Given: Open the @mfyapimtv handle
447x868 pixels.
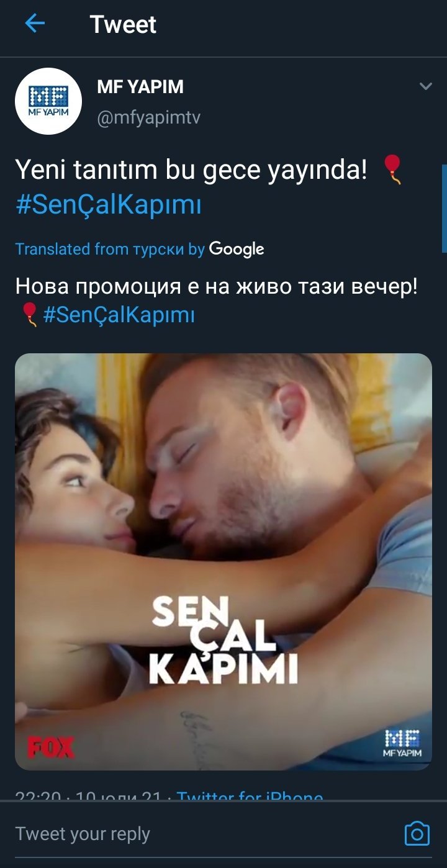Looking at the screenshot, I should tap(149, 117).
